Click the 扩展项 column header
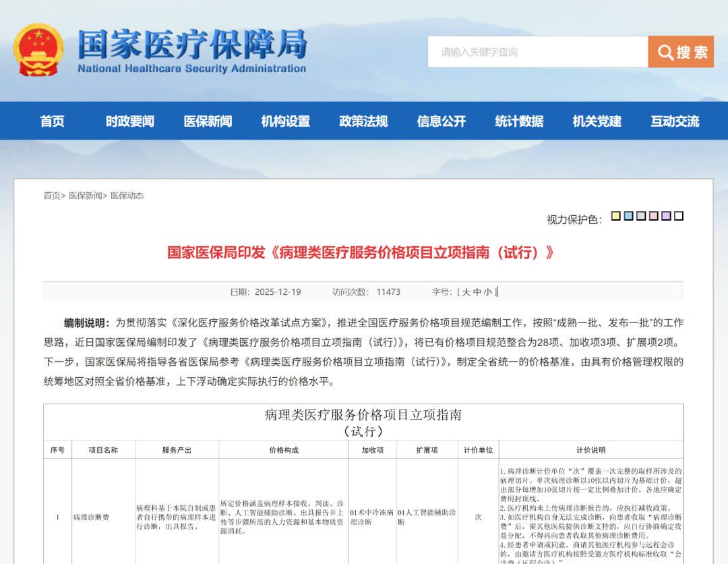Screen dimensions: 728x564 [x=427, y=450]
